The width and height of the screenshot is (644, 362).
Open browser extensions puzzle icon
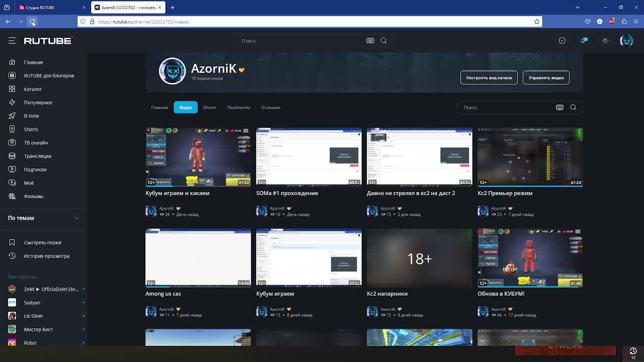(x=624, y=22)
